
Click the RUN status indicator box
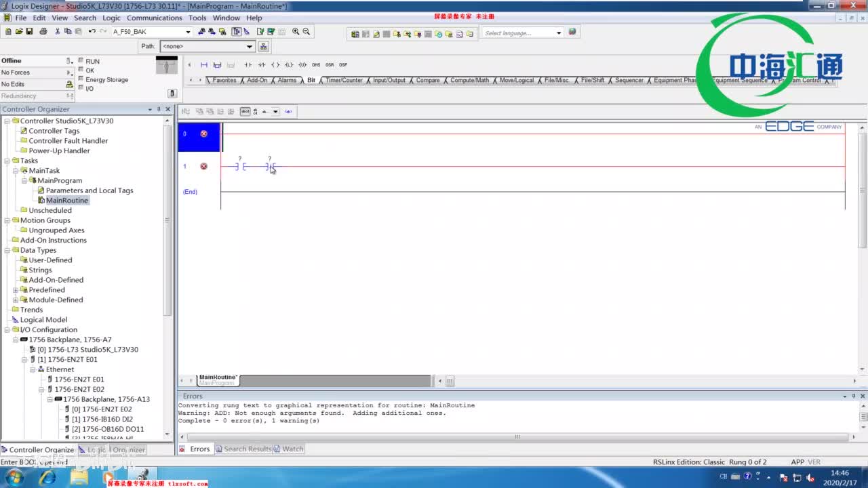(81, 60)
